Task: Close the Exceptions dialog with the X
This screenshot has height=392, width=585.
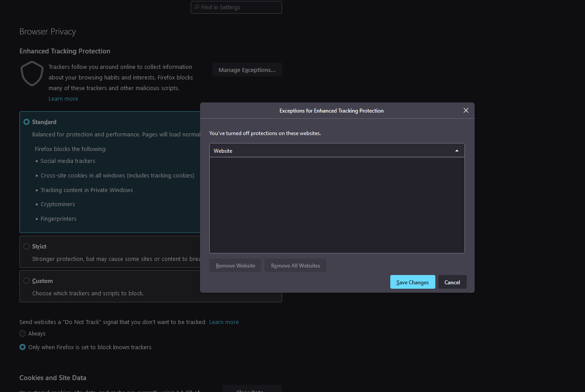Action: point(466,110)
